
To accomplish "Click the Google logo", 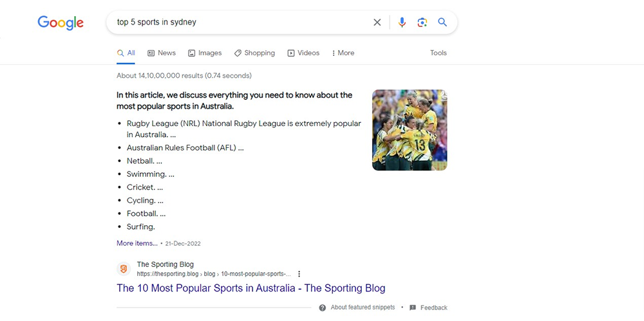I will pos(61,23).
